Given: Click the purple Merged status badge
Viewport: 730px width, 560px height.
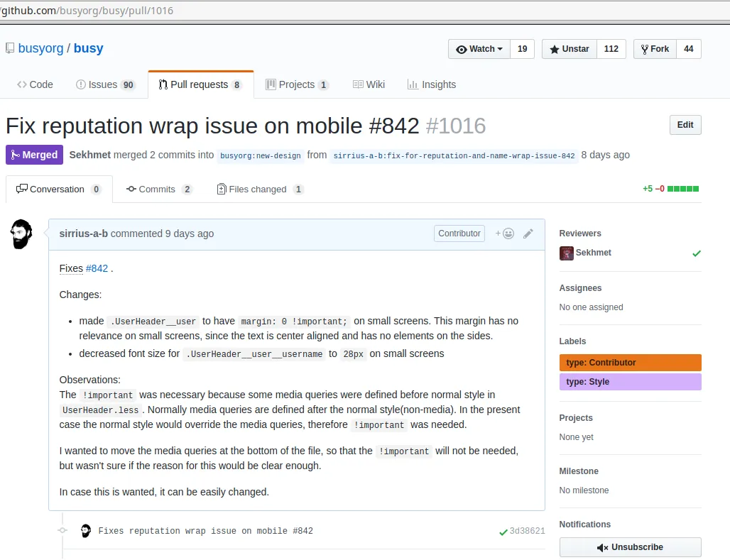Looking at the screenshot, I should click(35, 155).
